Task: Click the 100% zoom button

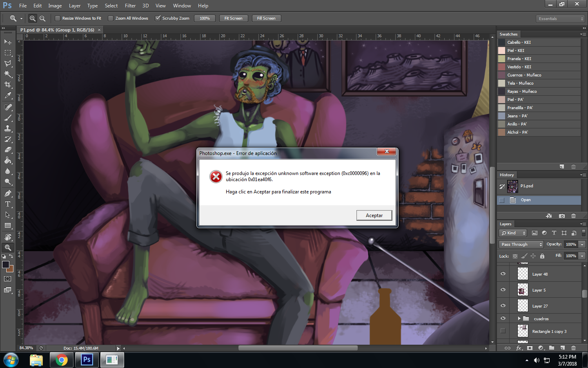Action: (x=205, y=18)
